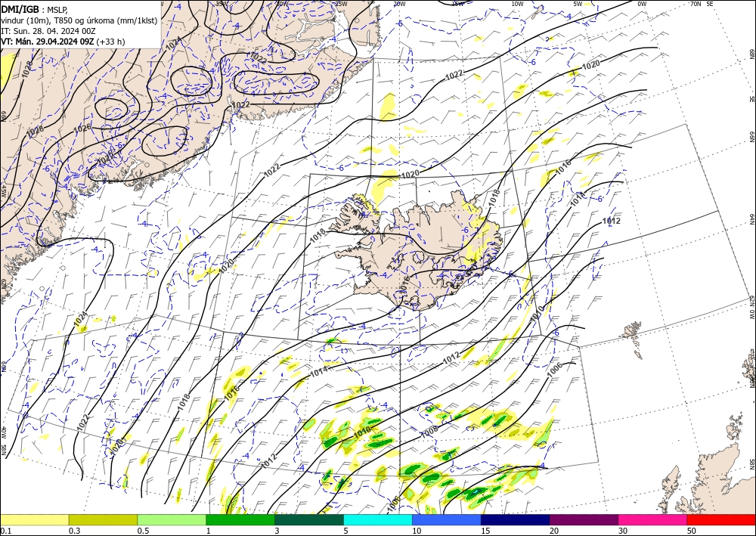Click the 1008 isobar label
Image resolution: width=756 pixels, height=536 pixels.
click(429, 432)
